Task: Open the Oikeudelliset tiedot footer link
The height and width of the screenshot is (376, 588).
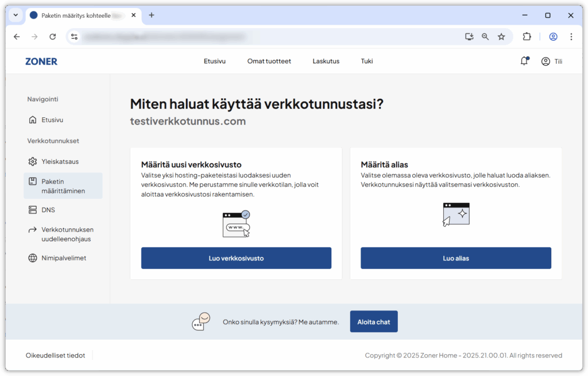Action: click(x=55, y=355)
